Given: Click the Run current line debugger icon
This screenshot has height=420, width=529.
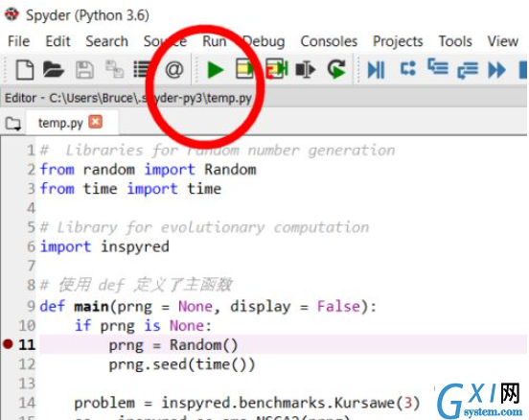Looking at the screenshot, I should tap(408, 68).
